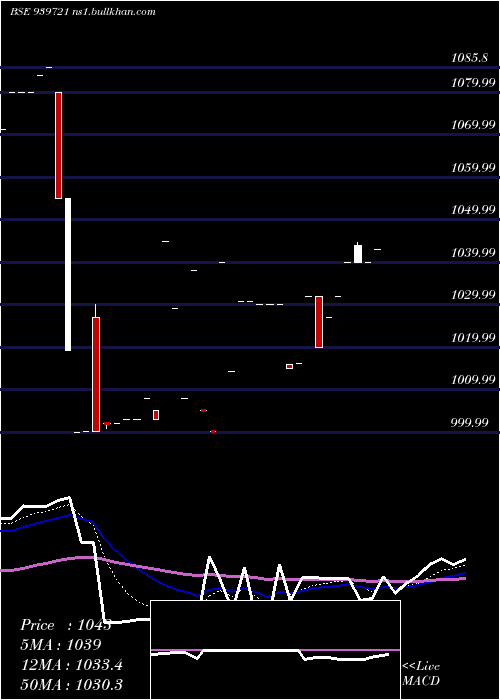Click the red candle dropping to 999.99
The width and height of the screenshot is (500, 700).
click(96, 374)
